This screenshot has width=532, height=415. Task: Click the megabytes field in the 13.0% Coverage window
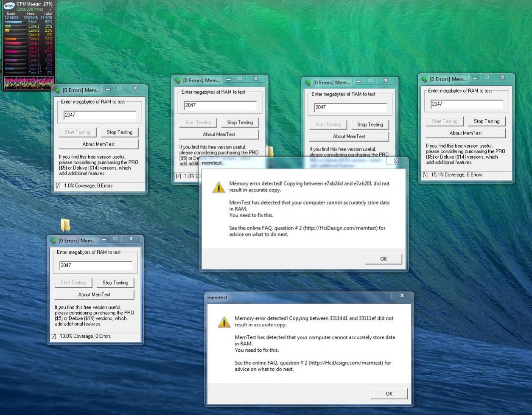pos(95,265)
